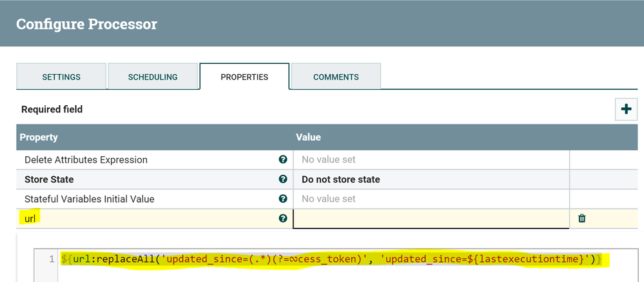Delete the url property with trash icon
Viewport: 644px width, 282px height.
pyautogui.click(x=582, y=219)
